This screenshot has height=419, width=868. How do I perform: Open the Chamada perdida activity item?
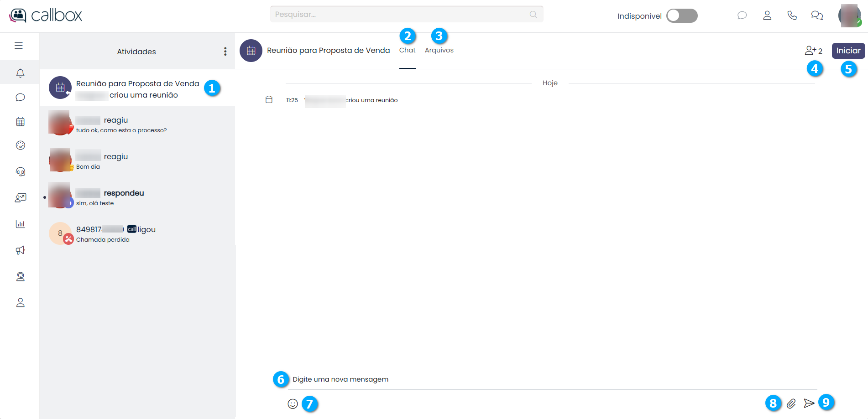[137, 233]
